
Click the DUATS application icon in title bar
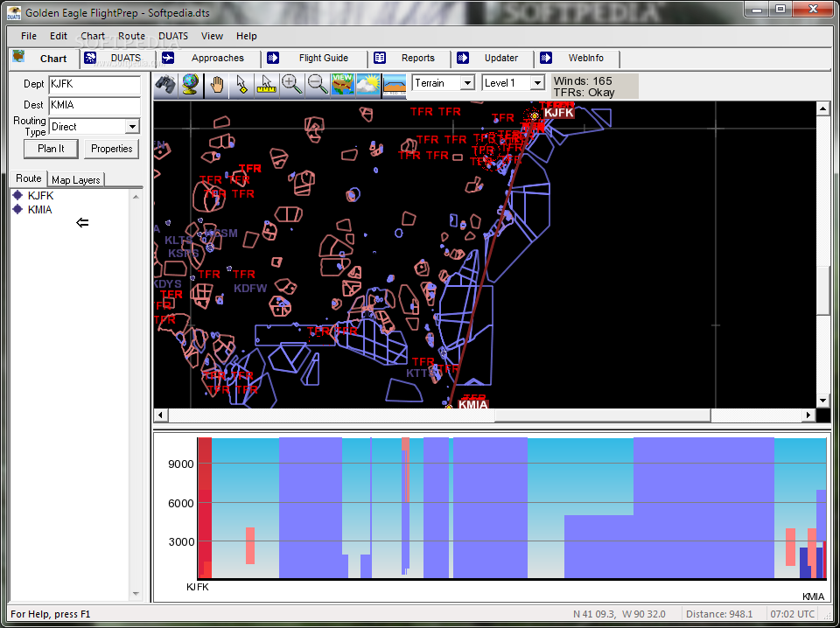(13, 13)
